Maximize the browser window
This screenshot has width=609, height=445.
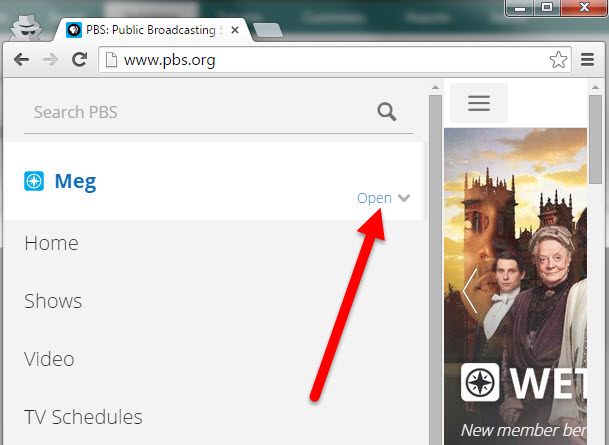[x=547, y=7]
